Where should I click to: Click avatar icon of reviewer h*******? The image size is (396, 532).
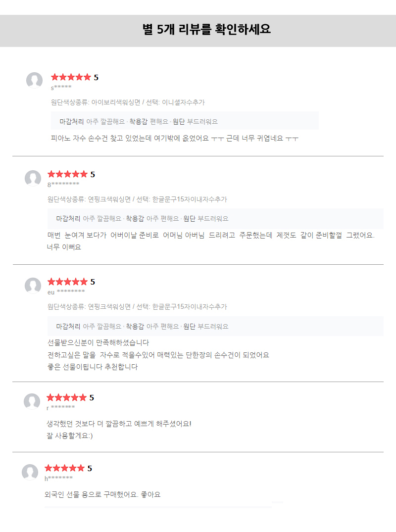pyautogui.click(x=30, y=472)
